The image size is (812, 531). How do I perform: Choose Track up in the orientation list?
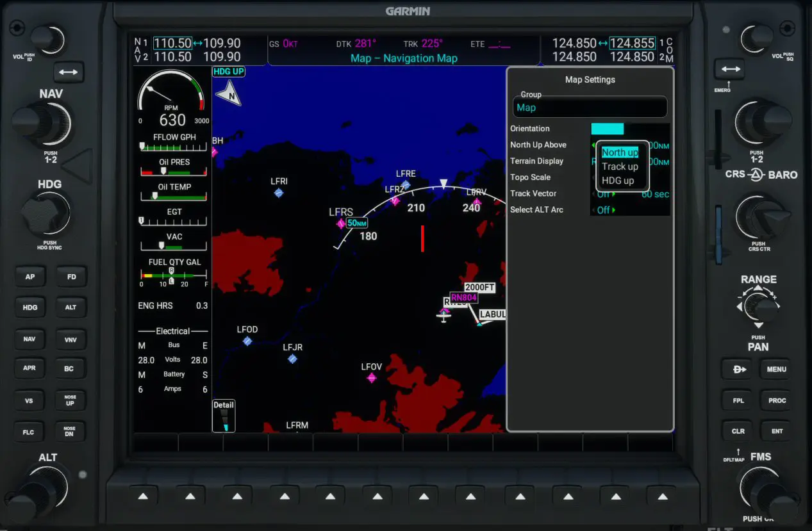point(620,167)
